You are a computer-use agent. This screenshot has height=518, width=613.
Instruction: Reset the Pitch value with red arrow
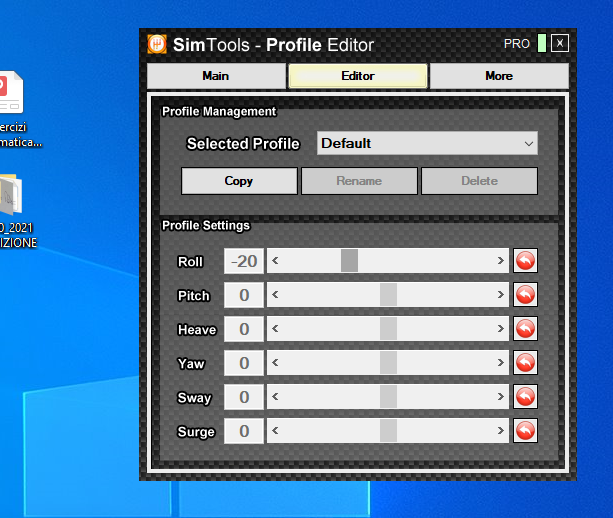point(525,295)
